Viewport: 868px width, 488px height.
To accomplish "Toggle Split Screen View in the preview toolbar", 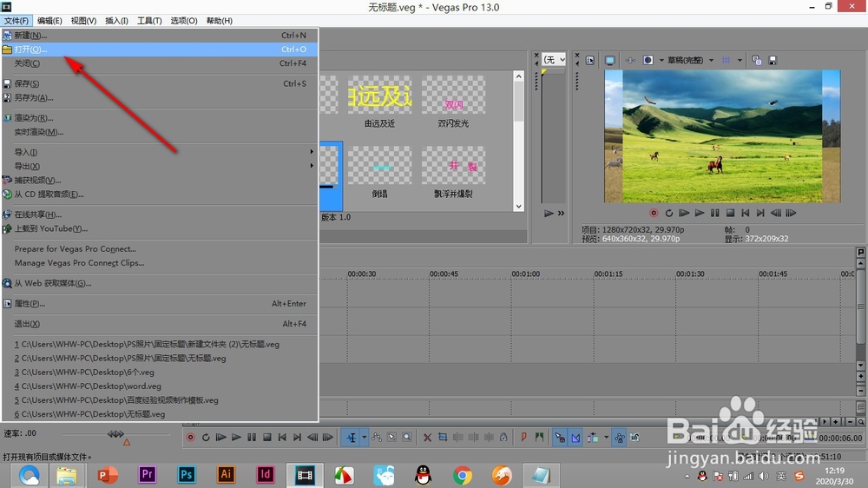I will tap(648, 61).
